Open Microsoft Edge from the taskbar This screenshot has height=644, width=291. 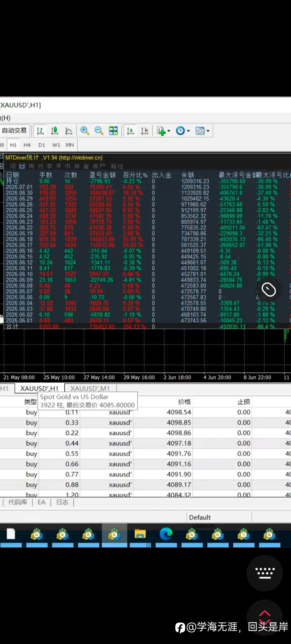point(166,534)
